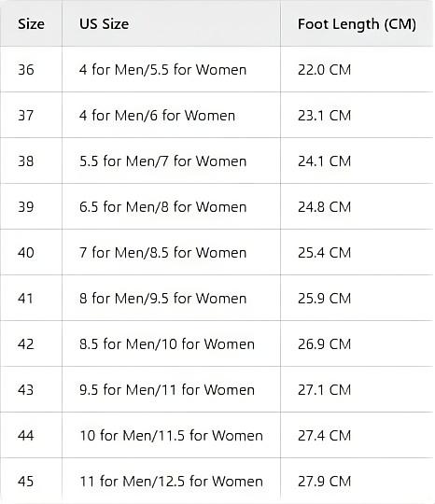Select the size 38 cell

tap(31, 161)
